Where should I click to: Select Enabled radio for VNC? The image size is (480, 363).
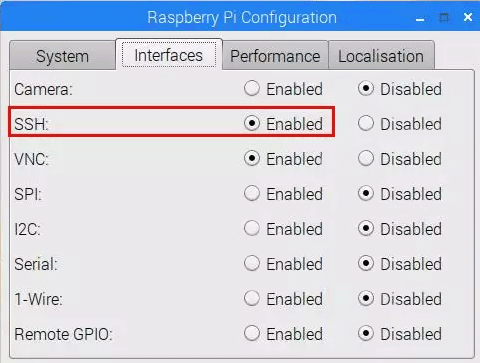[x=252, y=159]
